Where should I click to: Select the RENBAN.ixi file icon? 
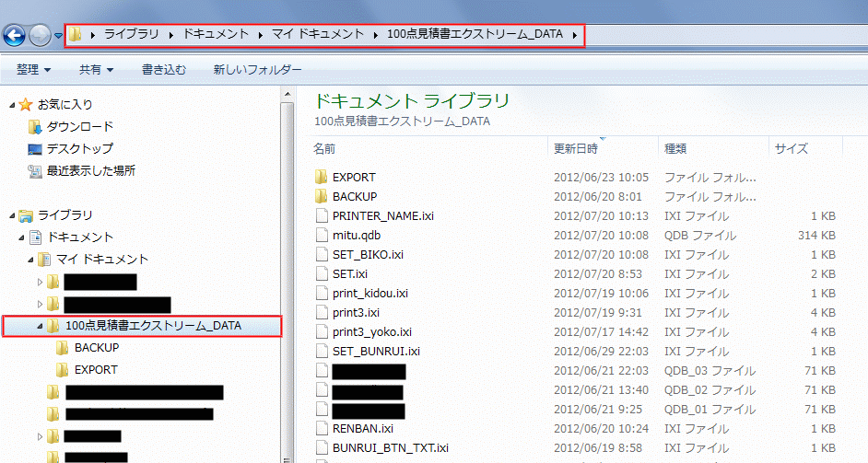point(322,429)
